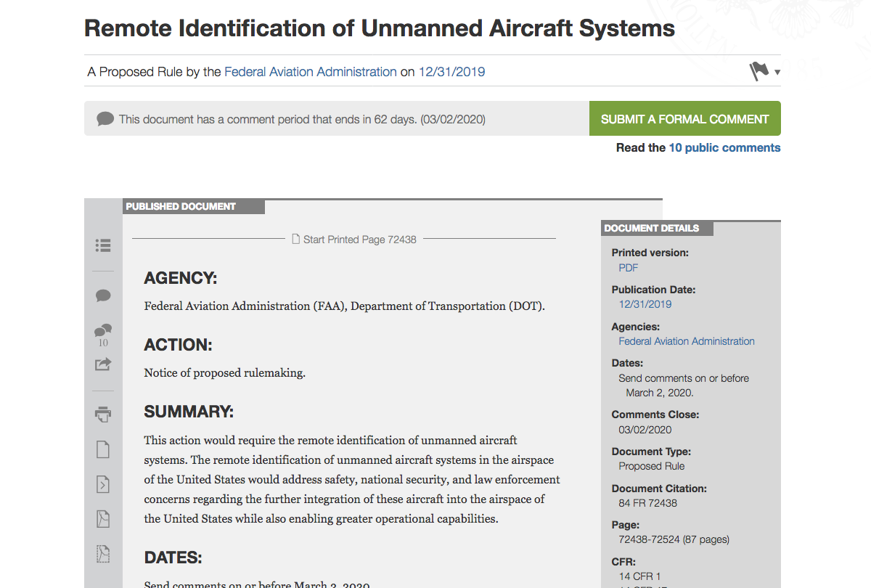Click the single speech bubble comment icon
Screen dimensions: 871x588
103,295
